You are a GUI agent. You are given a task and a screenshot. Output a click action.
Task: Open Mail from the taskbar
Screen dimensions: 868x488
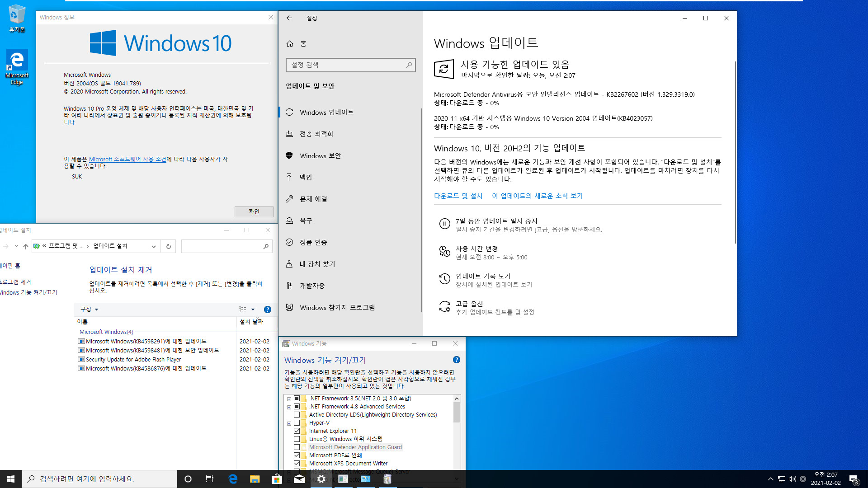[299, 479]
